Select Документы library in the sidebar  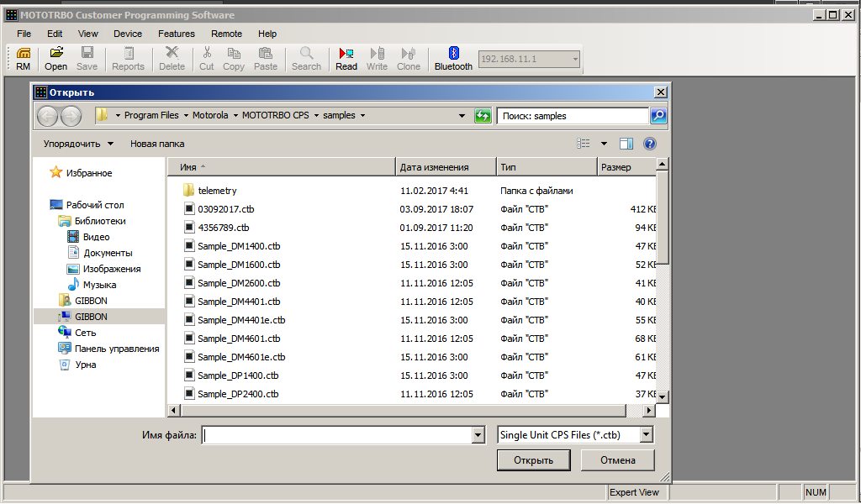point(99,253)
